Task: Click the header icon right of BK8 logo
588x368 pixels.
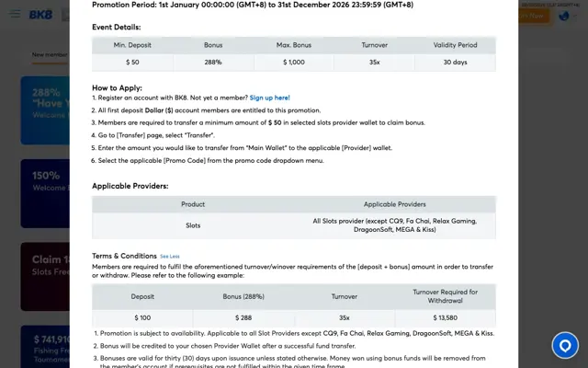Action: click(65, 15)
